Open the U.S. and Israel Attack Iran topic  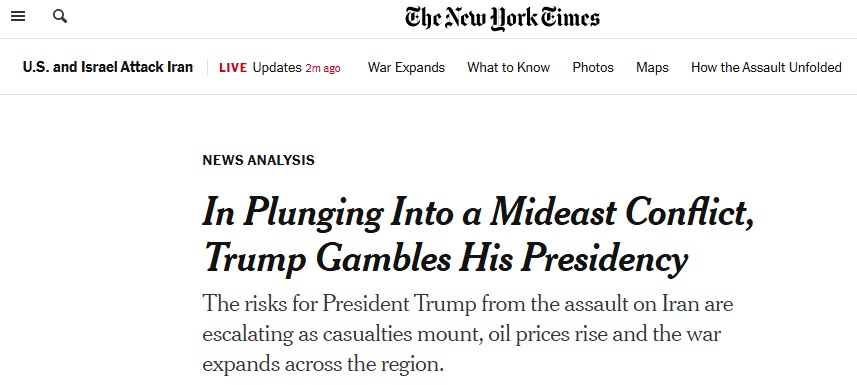108,67
